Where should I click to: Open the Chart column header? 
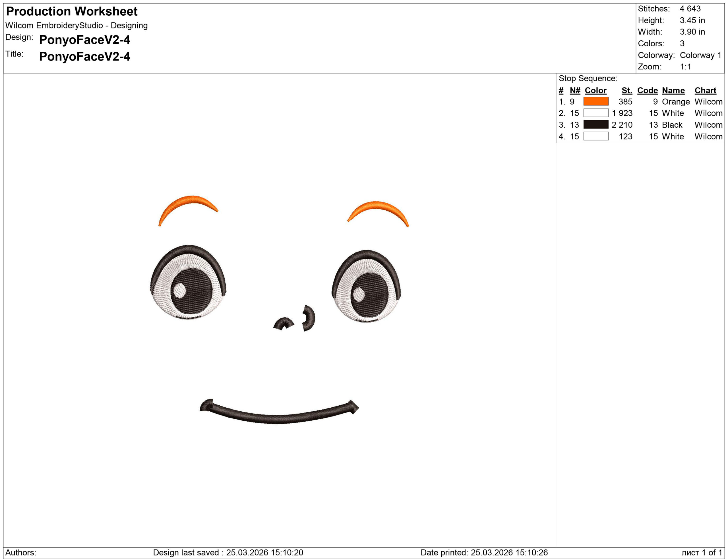pos(706,90)
